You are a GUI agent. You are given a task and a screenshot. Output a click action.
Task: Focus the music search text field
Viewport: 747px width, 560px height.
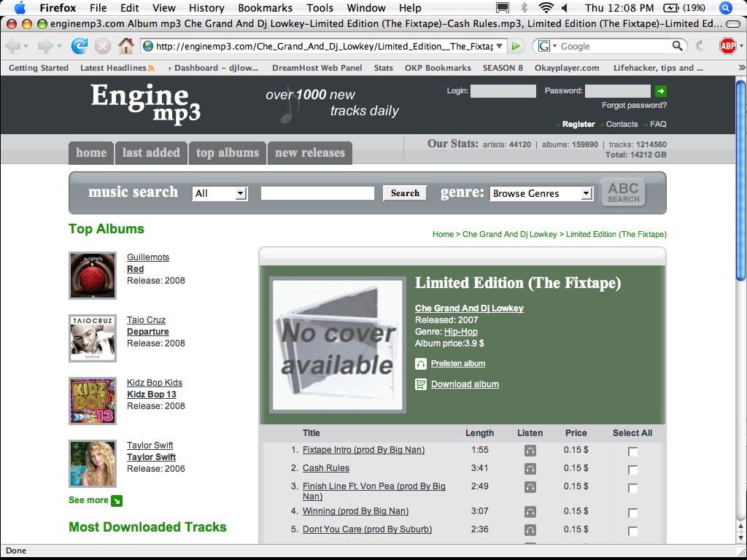click(x=317, y=192)
